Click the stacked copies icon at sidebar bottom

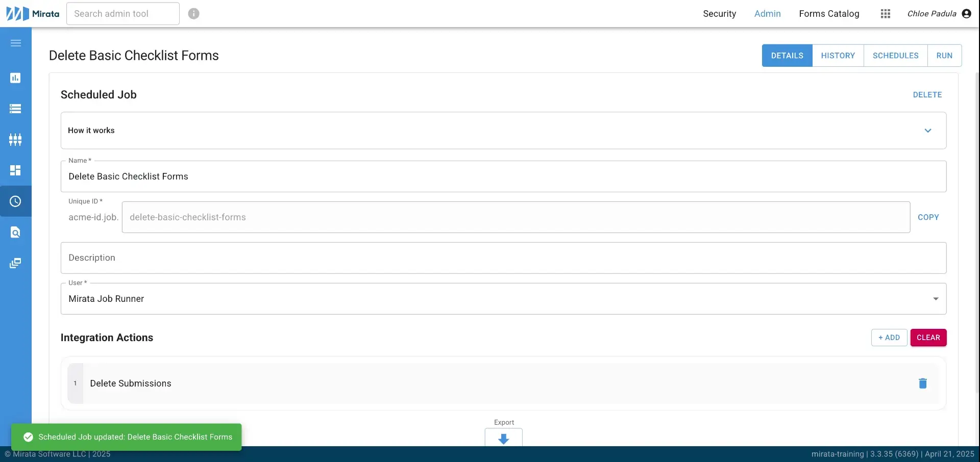[x=16, y=263]
